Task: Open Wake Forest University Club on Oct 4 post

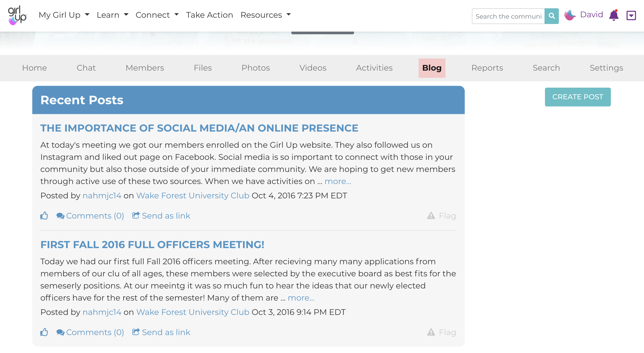Action: pyautogui.click(x=193, y=195)
